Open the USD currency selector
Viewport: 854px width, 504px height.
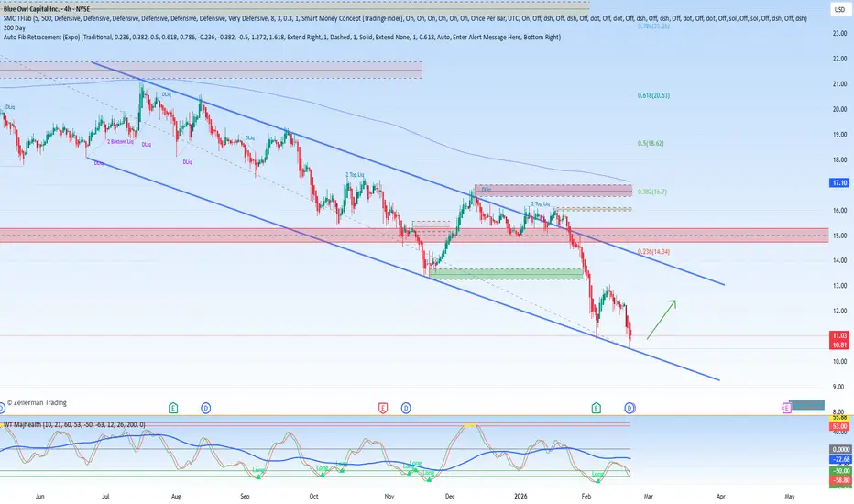click(x=840, y=9)
